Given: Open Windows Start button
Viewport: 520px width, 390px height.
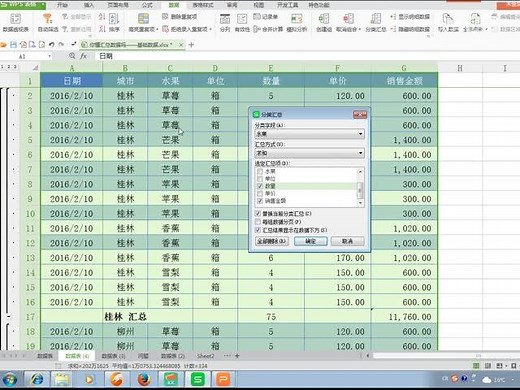Looking at the screenshot, I should pyautogui.click(x=10, y=380).
